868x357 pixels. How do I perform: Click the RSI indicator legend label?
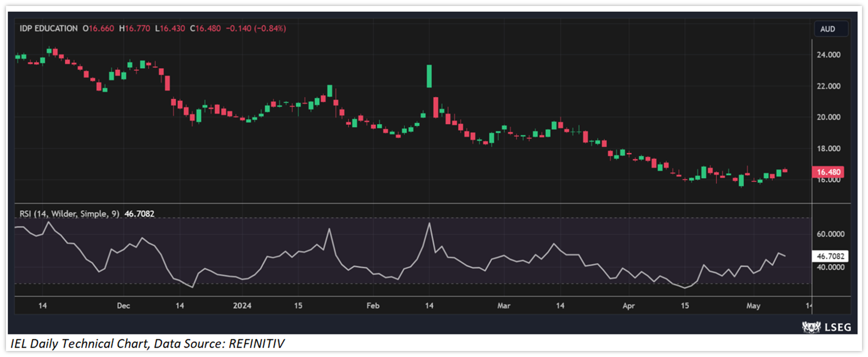(69, 214)
